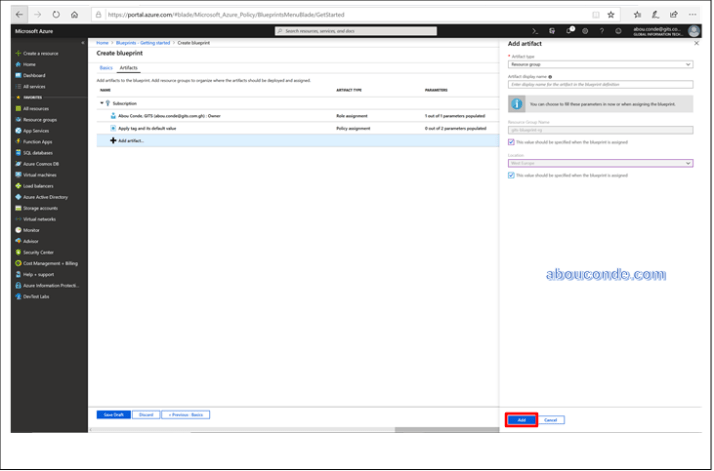The height and width of the screenshot is (471, 714).
Task: Click the browser refresh icon
Action: pyautogui.click(x=56, y=14)
